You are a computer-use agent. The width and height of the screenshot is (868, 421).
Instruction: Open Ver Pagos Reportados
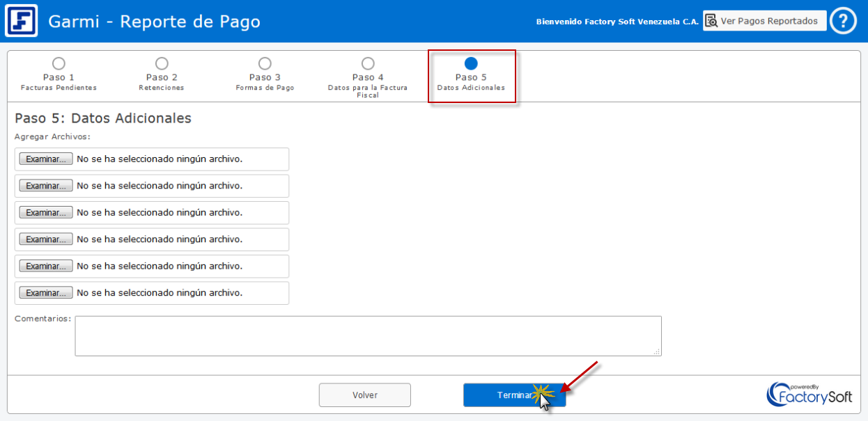click(764, 21)
